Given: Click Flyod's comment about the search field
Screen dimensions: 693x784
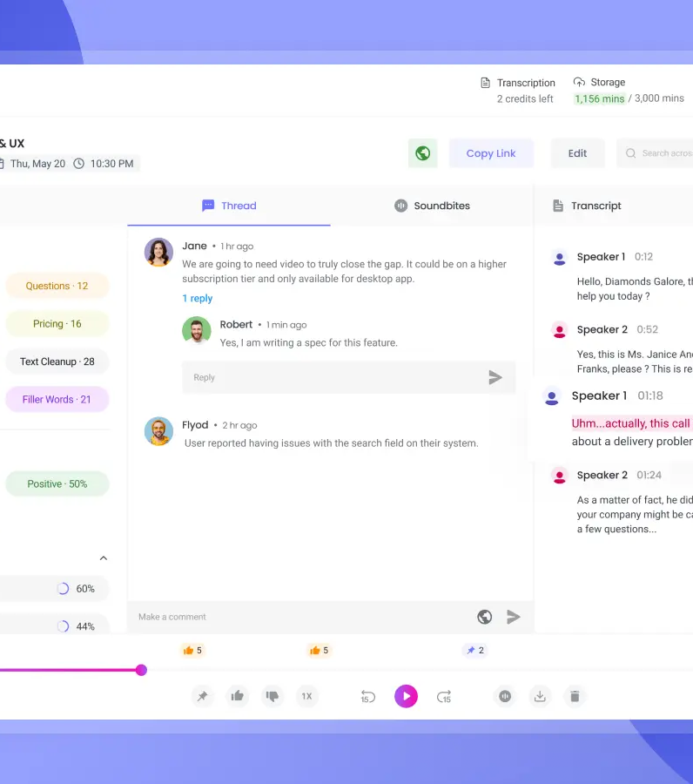Looking at the screenshot, I should [331, 443].
